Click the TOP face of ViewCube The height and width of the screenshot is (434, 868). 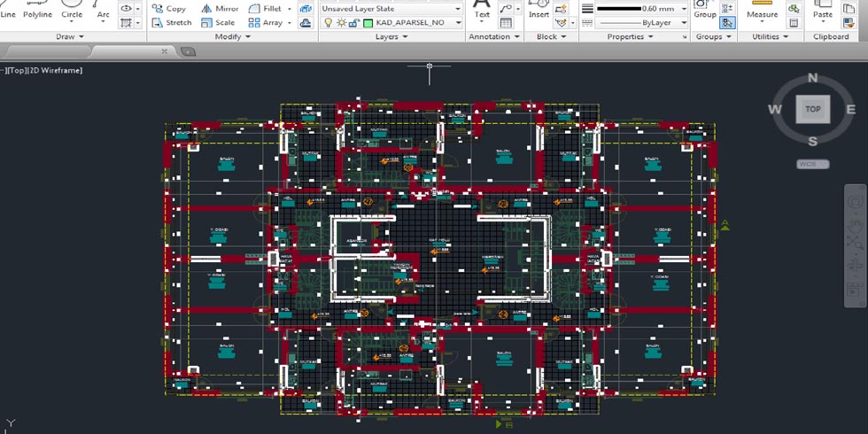[x=812, y=109]
